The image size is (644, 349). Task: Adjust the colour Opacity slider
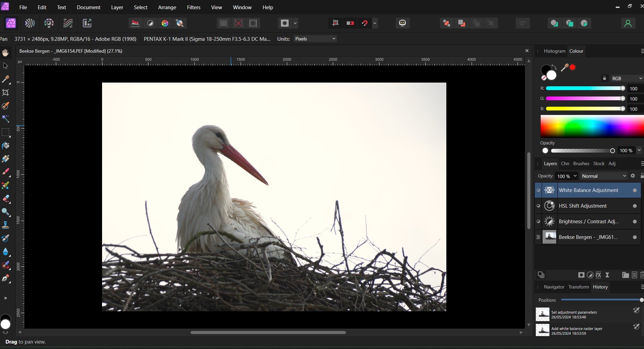[583, 151]
